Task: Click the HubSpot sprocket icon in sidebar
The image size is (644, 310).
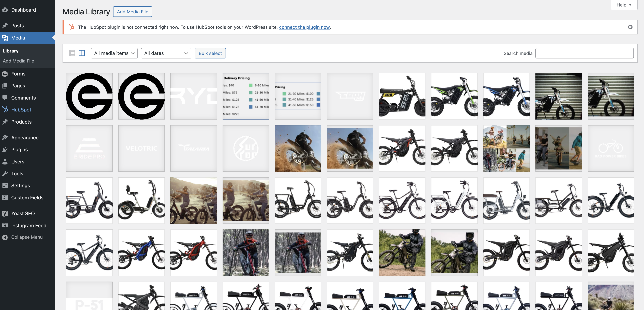Action: [5, 110]
